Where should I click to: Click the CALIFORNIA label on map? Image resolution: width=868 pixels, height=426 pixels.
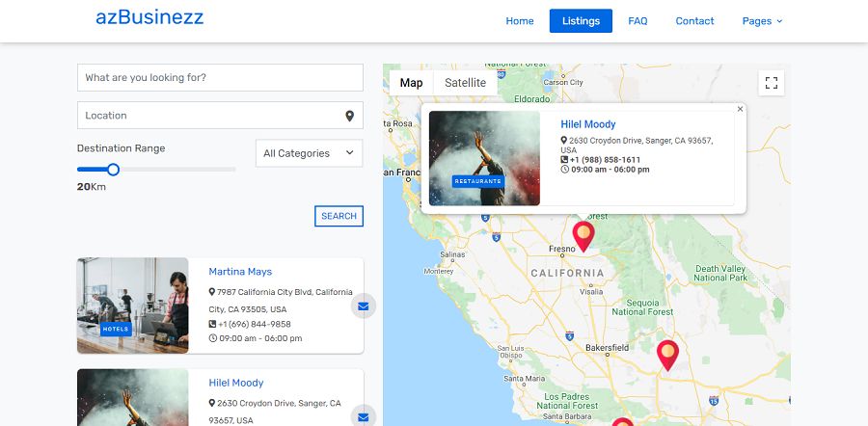coord(567,273)
